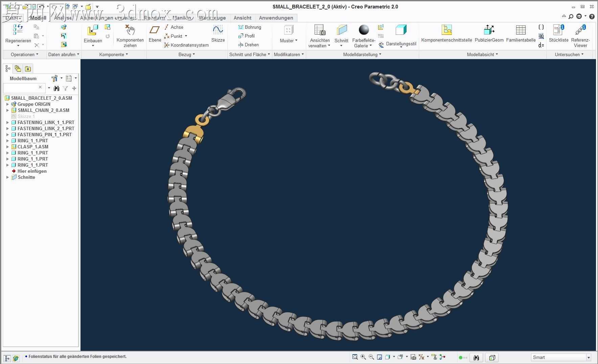The image size is (598, 364).
Task: Toggle the model tree display icon in status bar
Action: [7, 358]
